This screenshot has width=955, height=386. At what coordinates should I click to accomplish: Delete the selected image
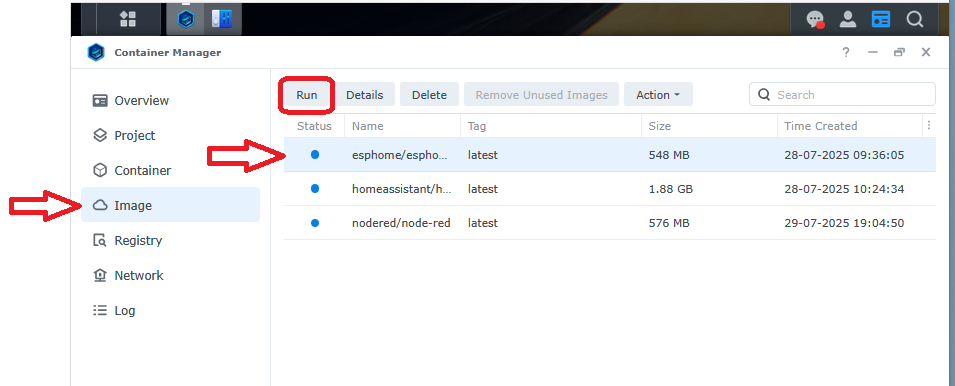pyautogui.click(x=429, y=95)
